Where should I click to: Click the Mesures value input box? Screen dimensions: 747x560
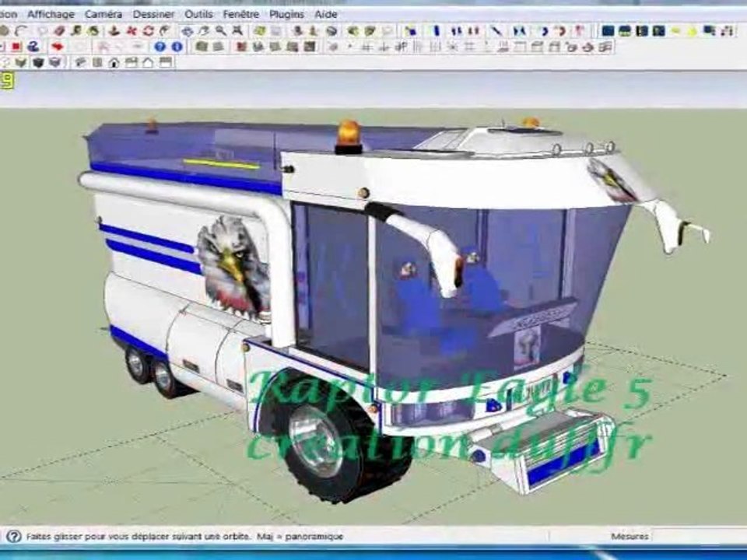(x=700, y=537)
